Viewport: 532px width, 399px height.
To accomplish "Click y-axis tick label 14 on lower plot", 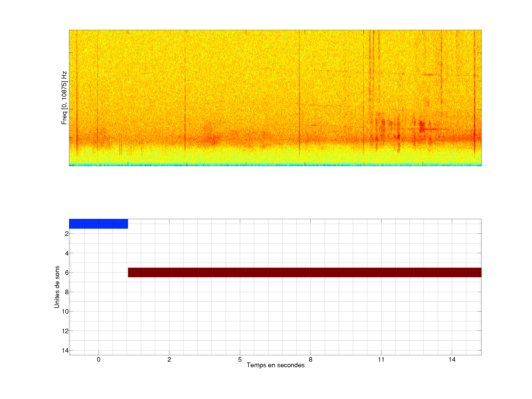I will pos(65,350).
